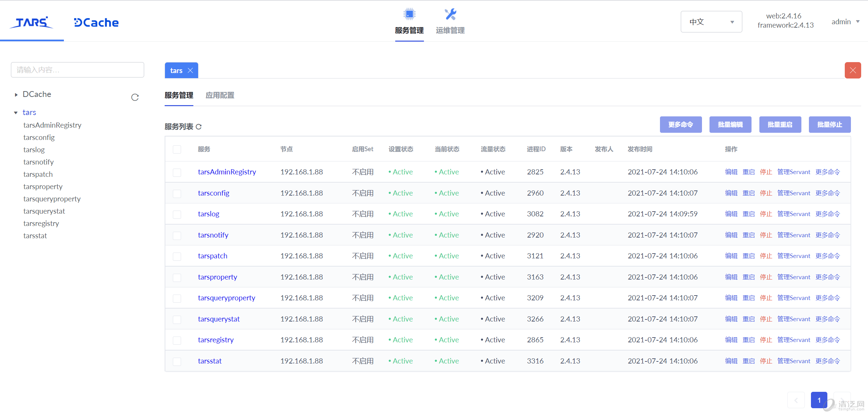The height and width of the screenshot is (414, 868).
Task: Select the tarsstat row checkbox
Action: (x=177, y=361)
